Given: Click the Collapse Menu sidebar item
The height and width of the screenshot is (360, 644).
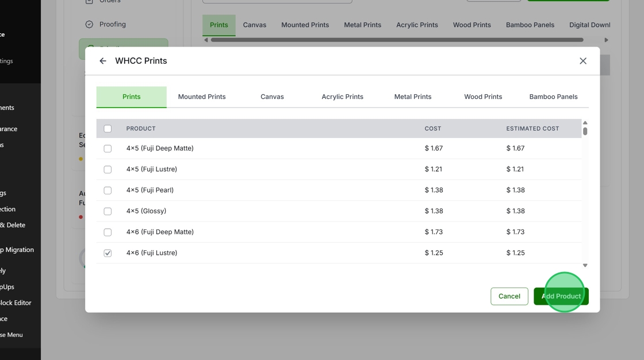Looking at the screenshot, I should point(11,335).
